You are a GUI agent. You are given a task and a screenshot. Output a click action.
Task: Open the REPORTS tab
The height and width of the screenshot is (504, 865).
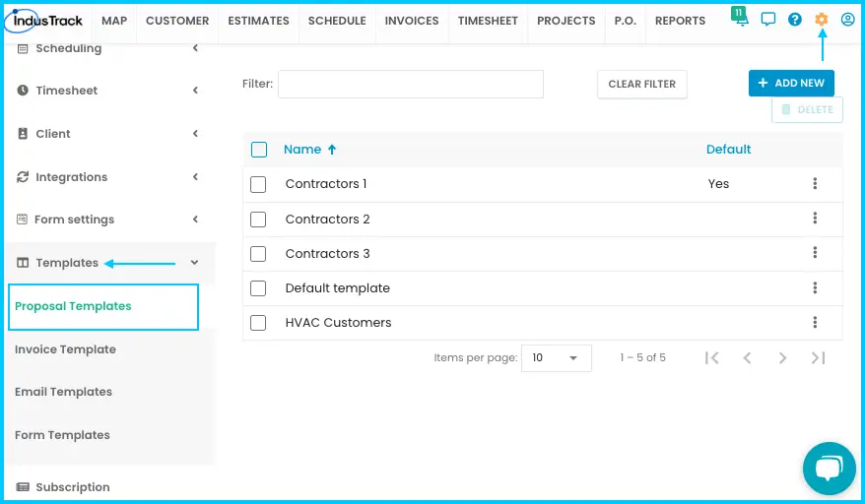pyautogui.click(x=680, y=21)
